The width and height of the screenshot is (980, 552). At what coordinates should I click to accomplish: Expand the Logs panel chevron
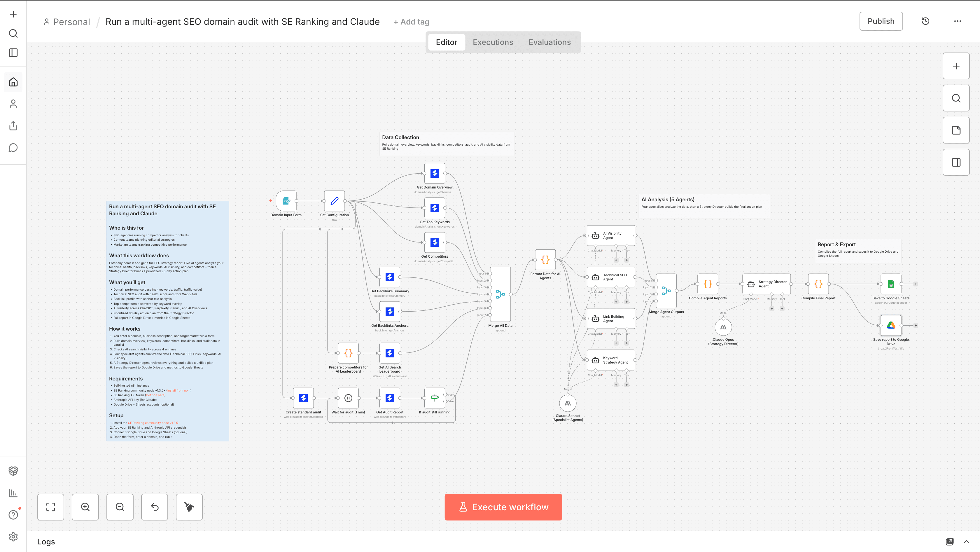point(966,541)
